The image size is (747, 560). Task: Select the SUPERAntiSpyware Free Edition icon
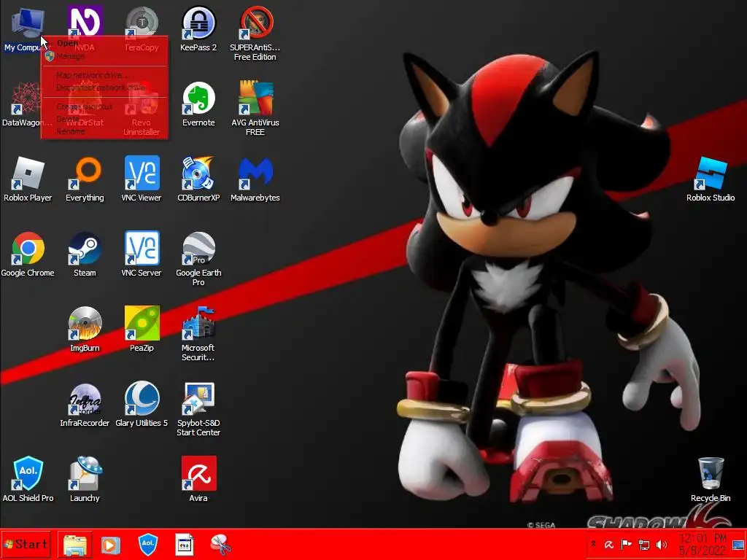point(255,34)
